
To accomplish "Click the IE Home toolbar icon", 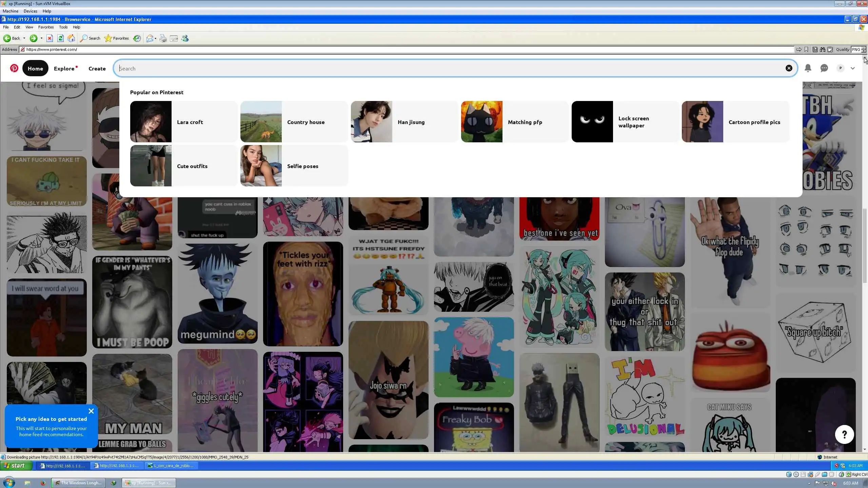I will pyautogui.click(x=71, y=38).
